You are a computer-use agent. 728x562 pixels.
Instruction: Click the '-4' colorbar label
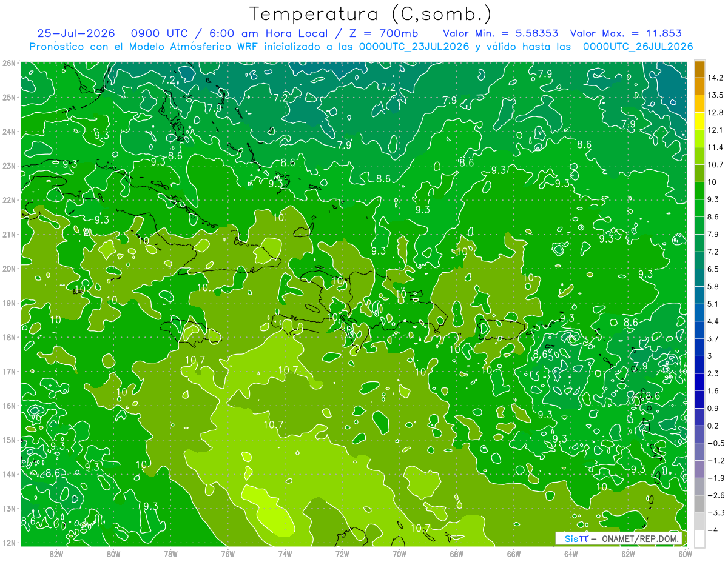pyautogui.click(x=713, y=530)
